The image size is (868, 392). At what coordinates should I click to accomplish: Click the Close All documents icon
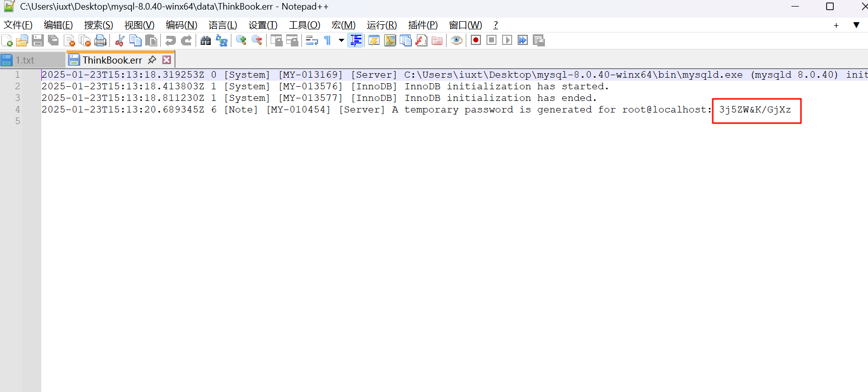pyautogui.click(x=85, y=41)
